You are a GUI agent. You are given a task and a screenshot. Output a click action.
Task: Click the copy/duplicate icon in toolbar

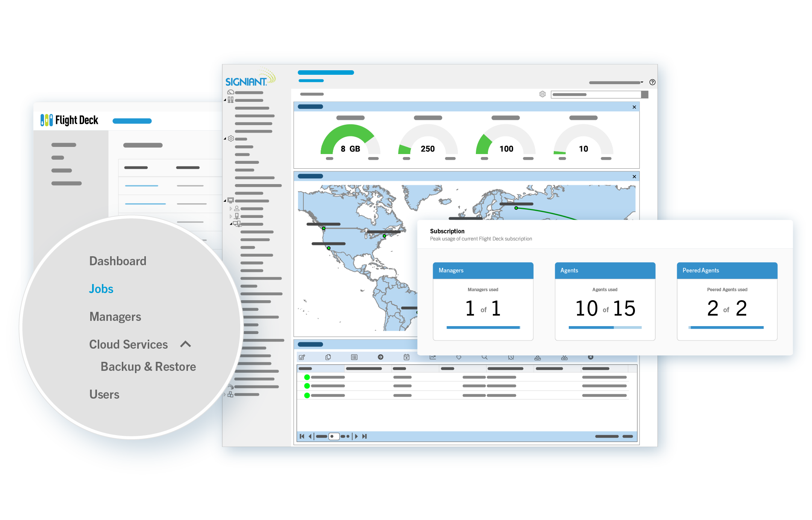330,357
